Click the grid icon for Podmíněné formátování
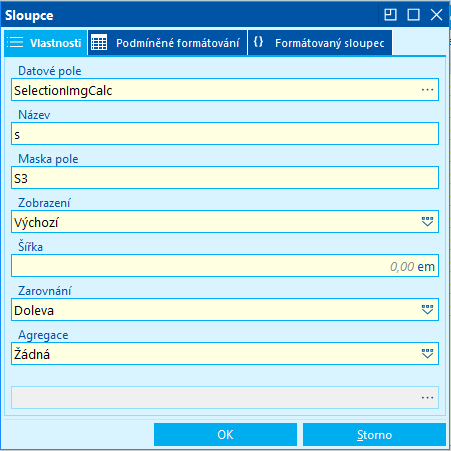This screenshot has height=451, width=451. tap(99, 43)
